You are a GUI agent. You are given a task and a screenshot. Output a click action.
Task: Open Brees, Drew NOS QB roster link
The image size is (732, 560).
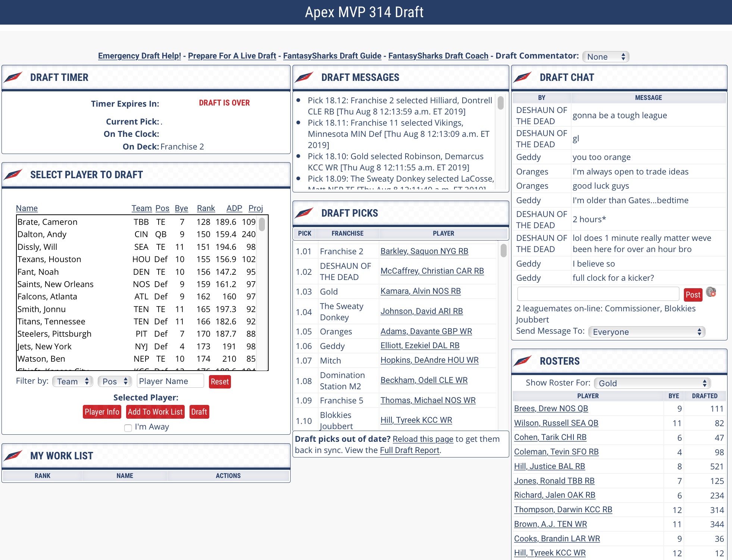pos(551,409)
